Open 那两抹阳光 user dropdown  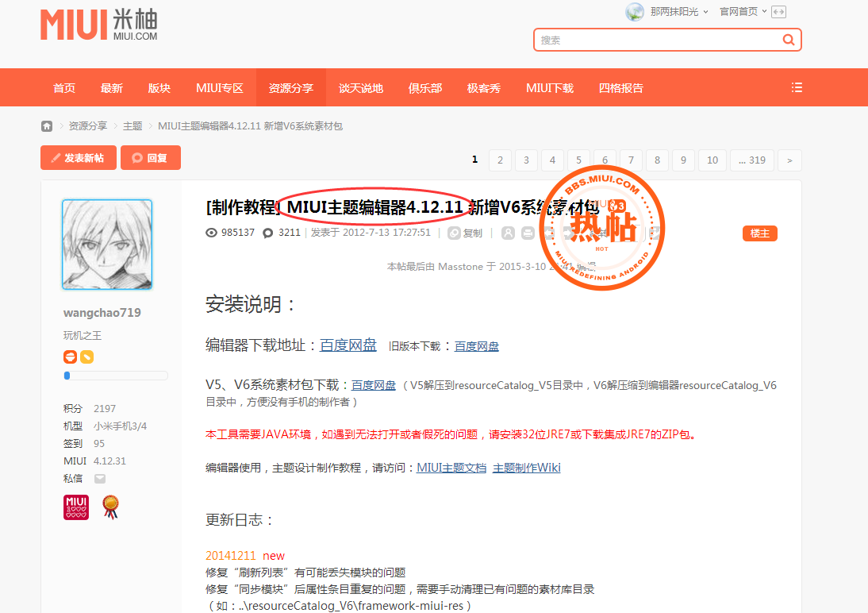(x=678, y=12)
